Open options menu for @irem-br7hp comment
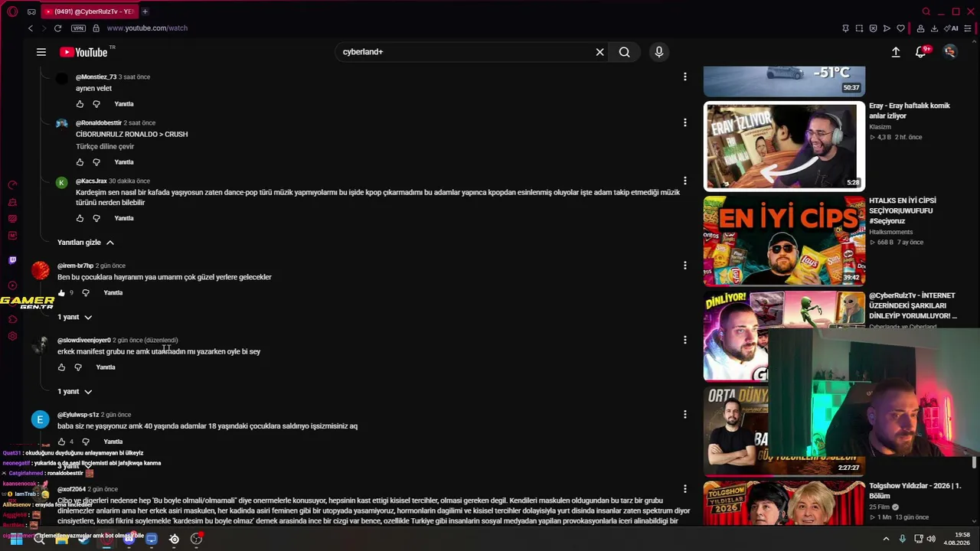The image size is (980, 551). click(685, 266)
